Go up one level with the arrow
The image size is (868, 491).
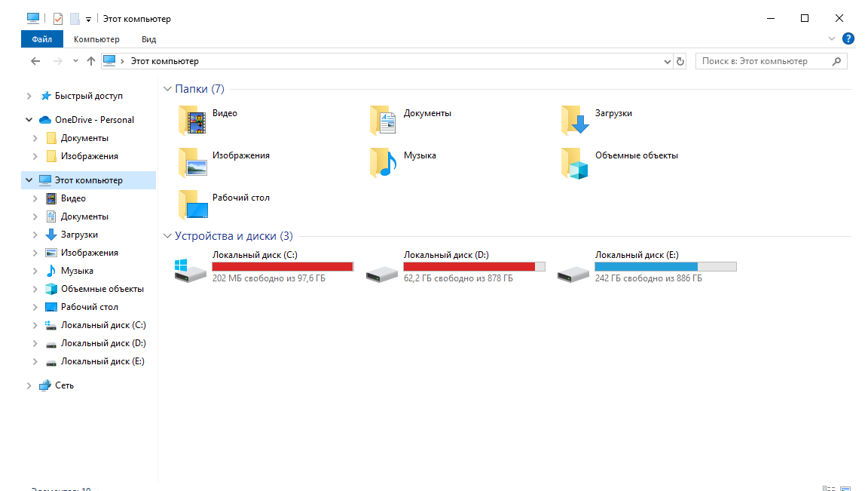point(90,61)
